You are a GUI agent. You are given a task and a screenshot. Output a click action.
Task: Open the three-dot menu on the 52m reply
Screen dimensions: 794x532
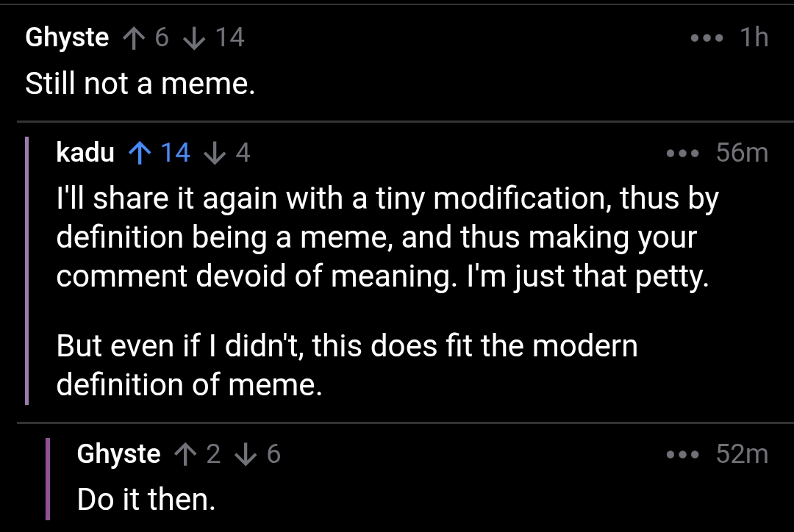[681, 454]
